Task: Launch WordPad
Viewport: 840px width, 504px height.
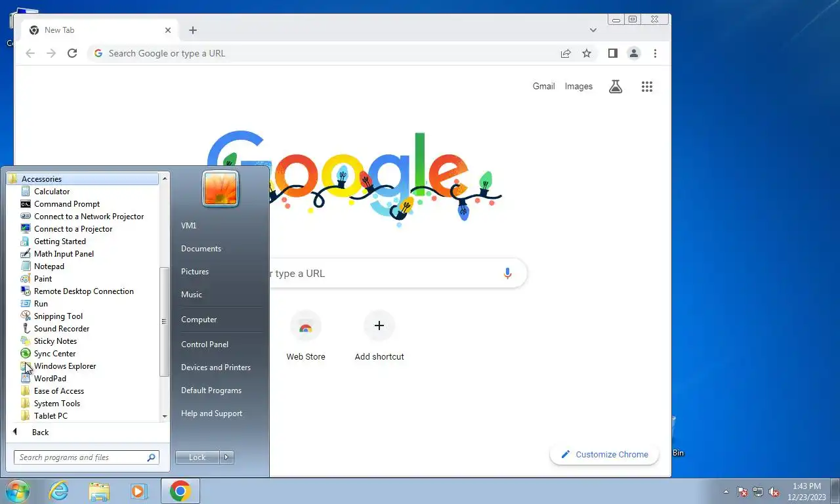Action: (x=50, y=379)
